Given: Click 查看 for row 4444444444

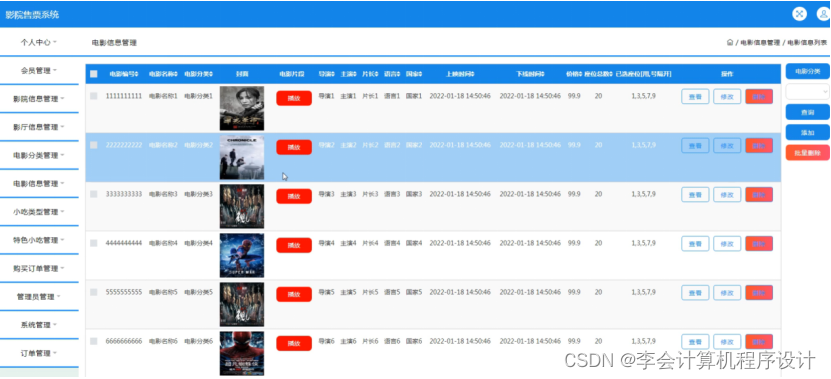Looking at the screenshot, I should [x=695, y=243].
